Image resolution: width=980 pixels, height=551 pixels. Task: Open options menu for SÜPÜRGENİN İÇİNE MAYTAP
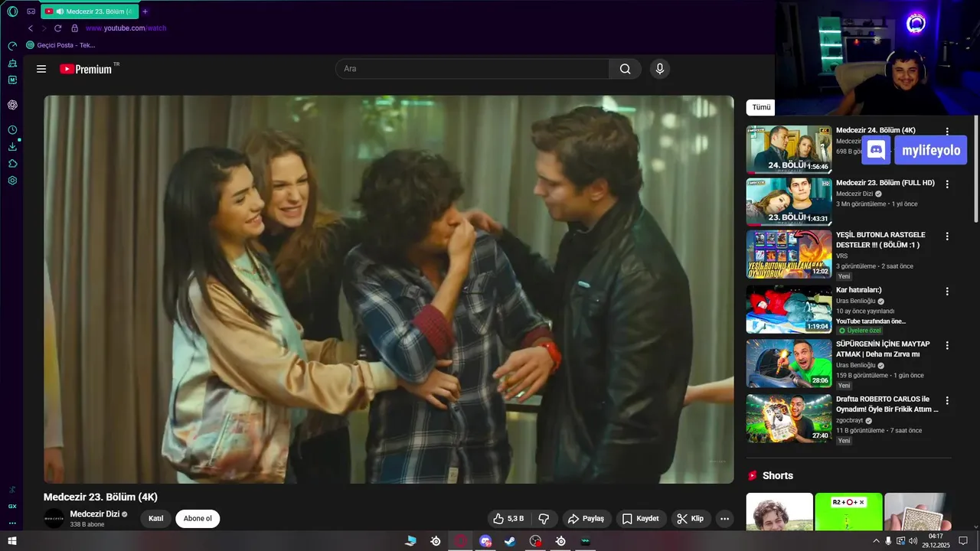pos(947,346)
